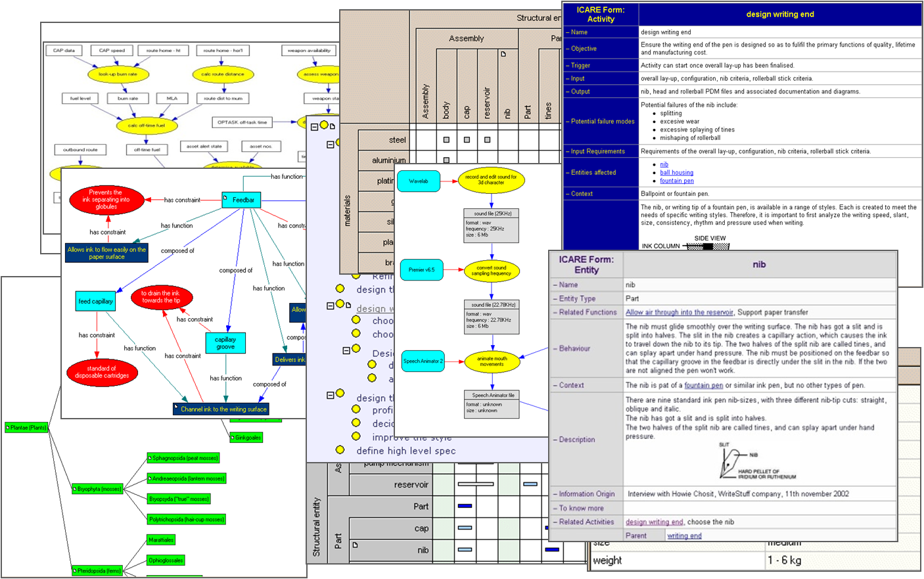This screenshot has width=924, height=579.
Task: Open the nib link under Entities affected
Action: (664, 164)
